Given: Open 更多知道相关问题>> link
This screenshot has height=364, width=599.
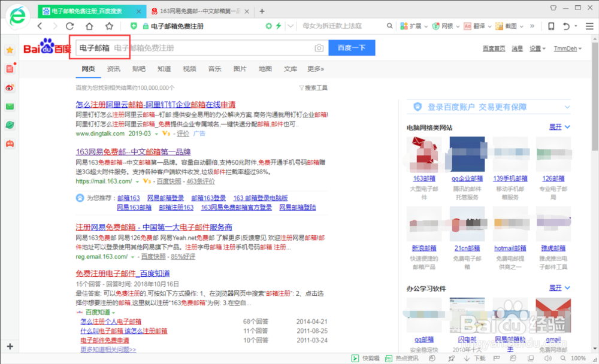Looking at the screenshot, I should tap(108, 350).
